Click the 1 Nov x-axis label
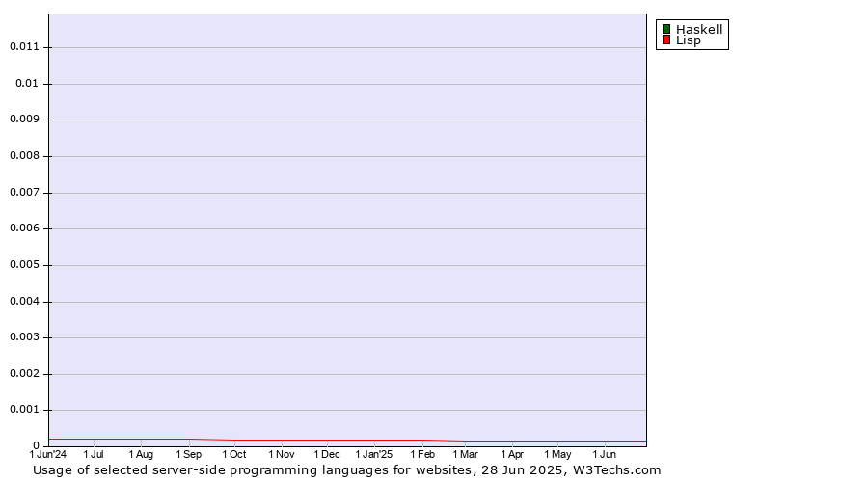868x482 pixels. (282, 454)
